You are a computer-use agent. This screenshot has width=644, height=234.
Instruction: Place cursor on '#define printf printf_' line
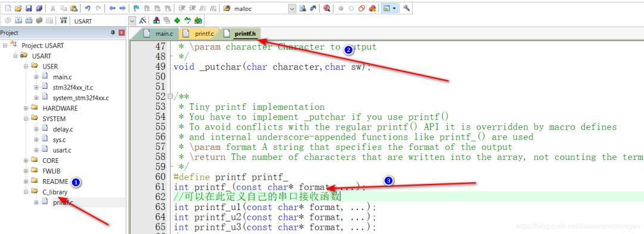point(231,177)
